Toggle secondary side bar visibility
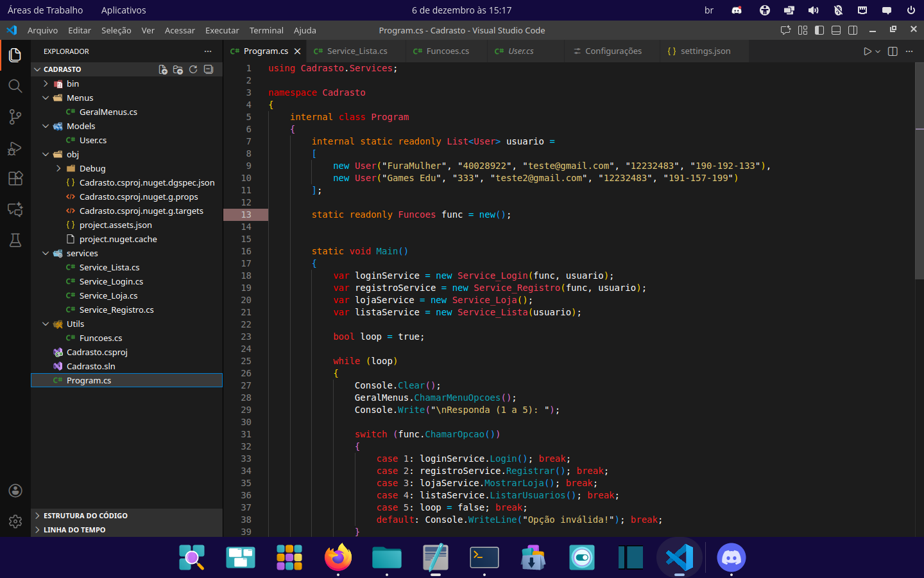This screenshot has height=578, width=924. (853, 30)
